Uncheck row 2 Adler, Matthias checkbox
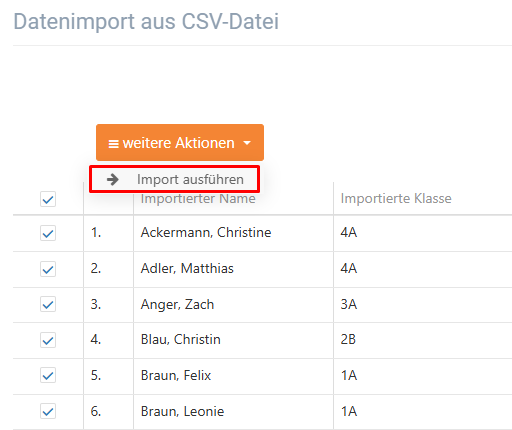The image size is (512, 430). pos(48,269)
